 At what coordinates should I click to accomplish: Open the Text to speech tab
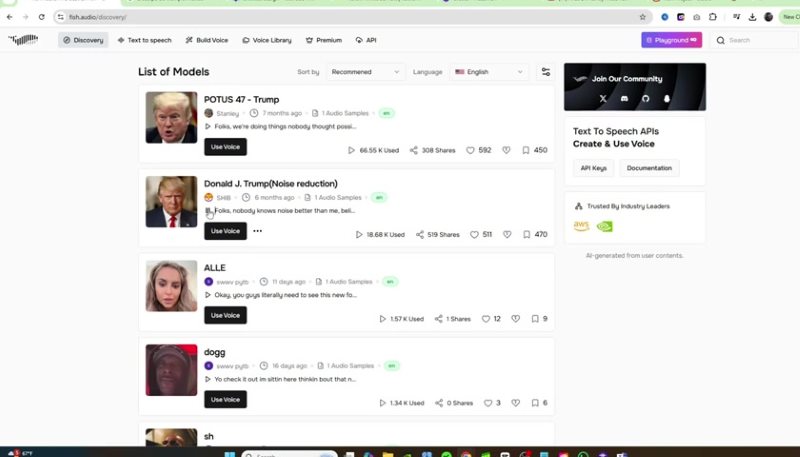click(144, 40)
